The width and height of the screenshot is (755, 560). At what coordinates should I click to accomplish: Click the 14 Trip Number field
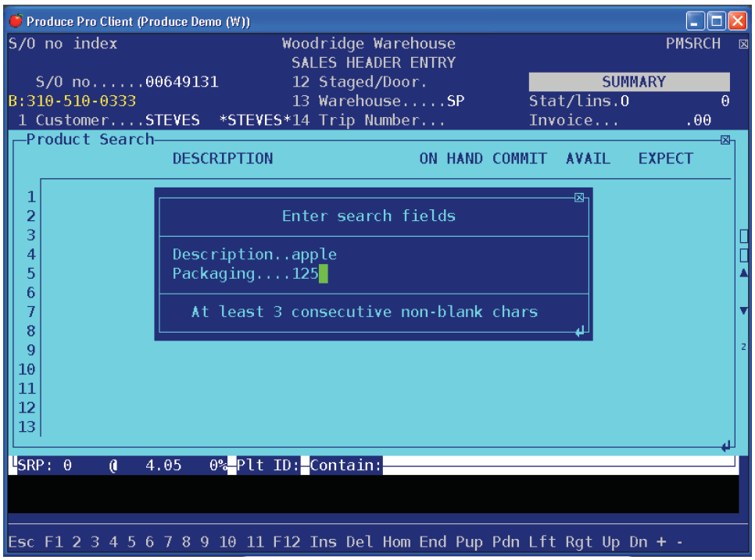point(368,120)
